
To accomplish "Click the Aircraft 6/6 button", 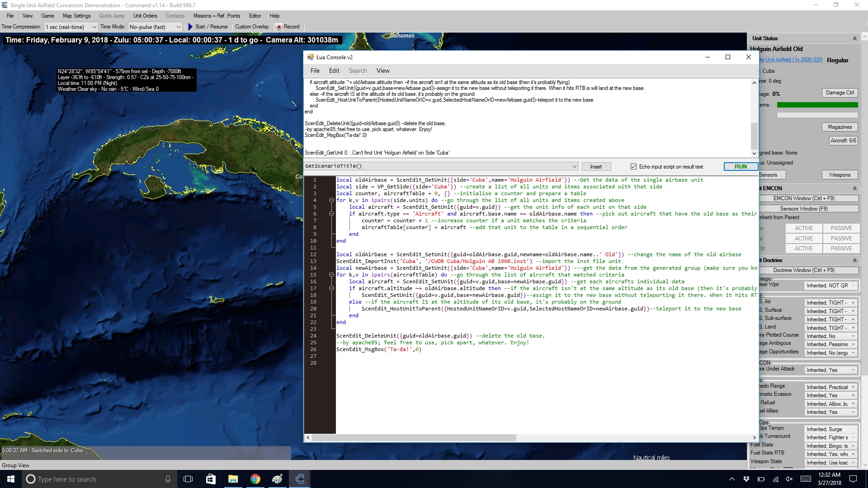I will pyautogui.click(x=843, y=141).
